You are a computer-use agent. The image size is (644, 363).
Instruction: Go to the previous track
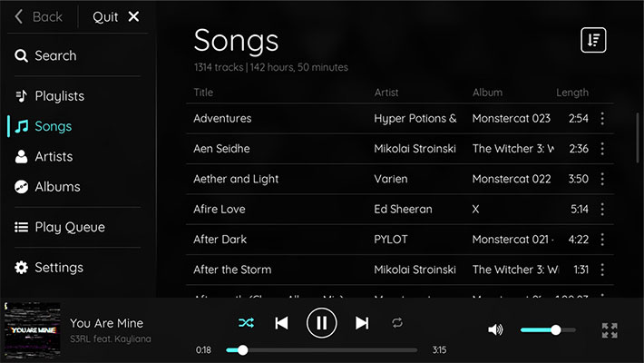tap(281, 323)
